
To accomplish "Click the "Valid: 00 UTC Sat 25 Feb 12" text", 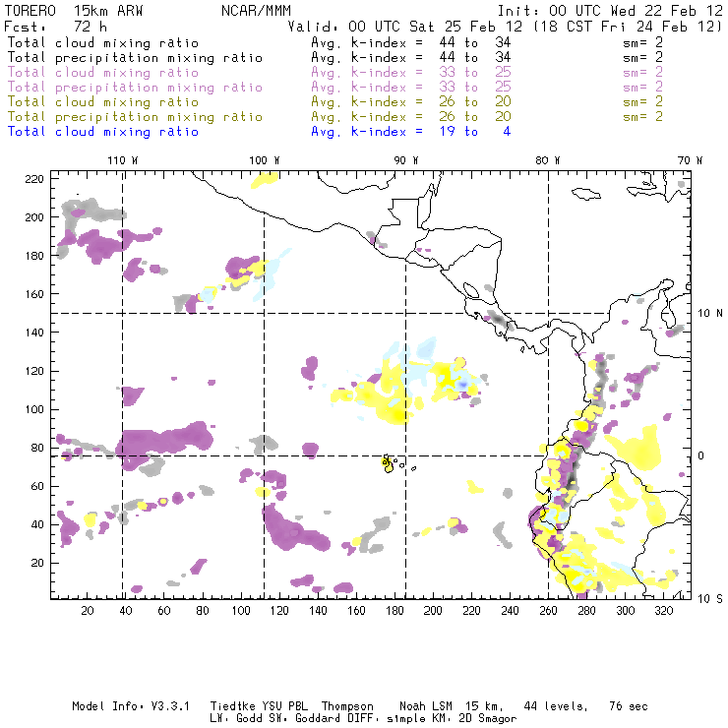I will (x=405, y=27).
